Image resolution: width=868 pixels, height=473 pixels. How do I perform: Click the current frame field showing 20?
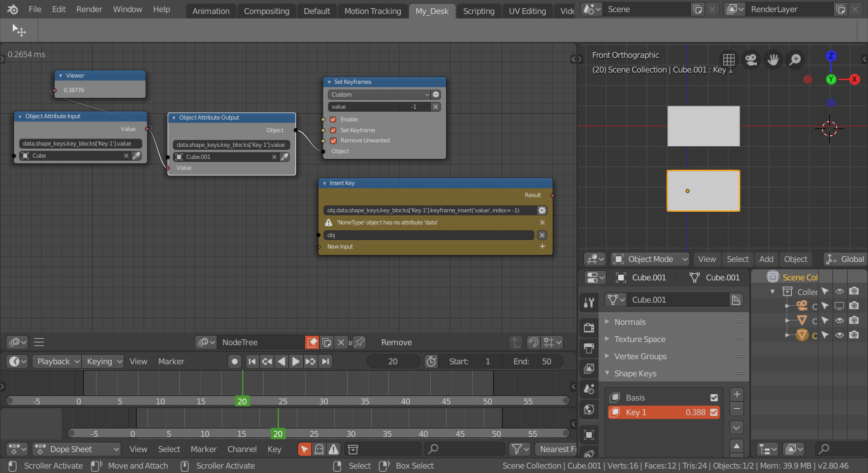393,361
